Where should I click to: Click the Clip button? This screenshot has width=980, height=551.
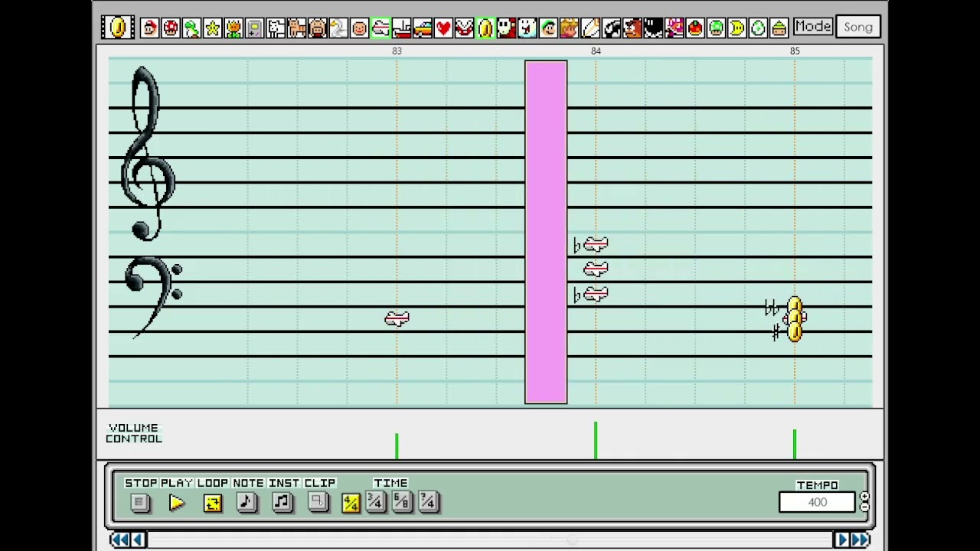pos(318,502)
